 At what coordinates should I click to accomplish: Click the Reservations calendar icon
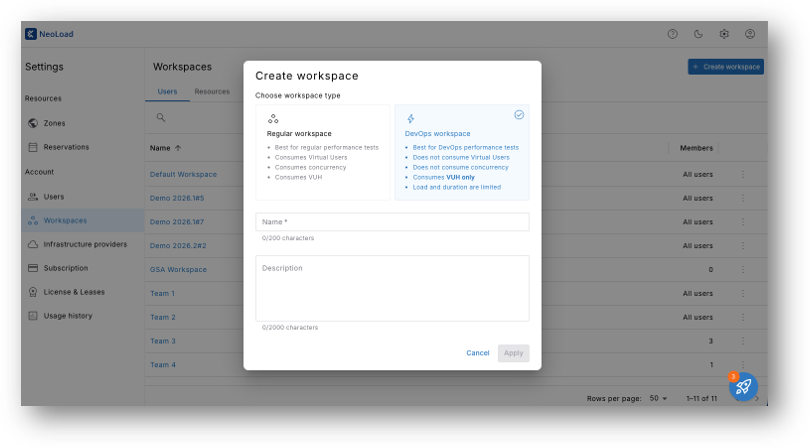pos(33,147)
